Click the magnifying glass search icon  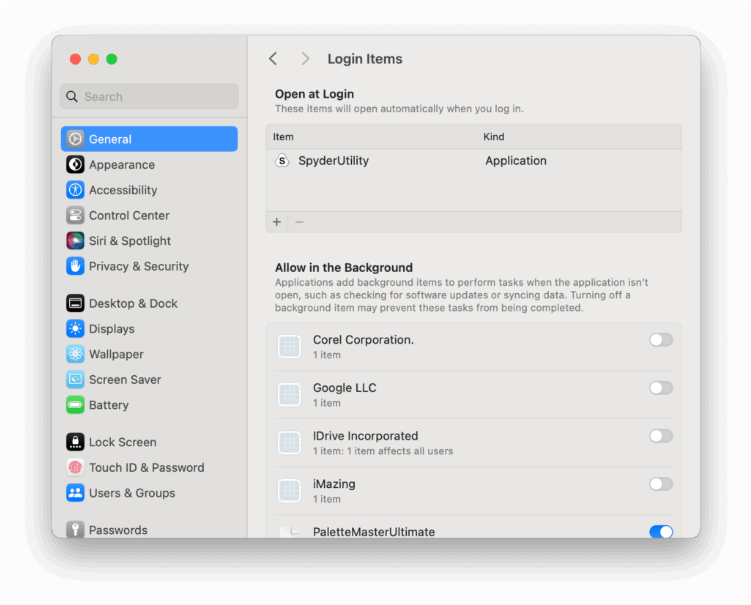click(x=72, y=96)
